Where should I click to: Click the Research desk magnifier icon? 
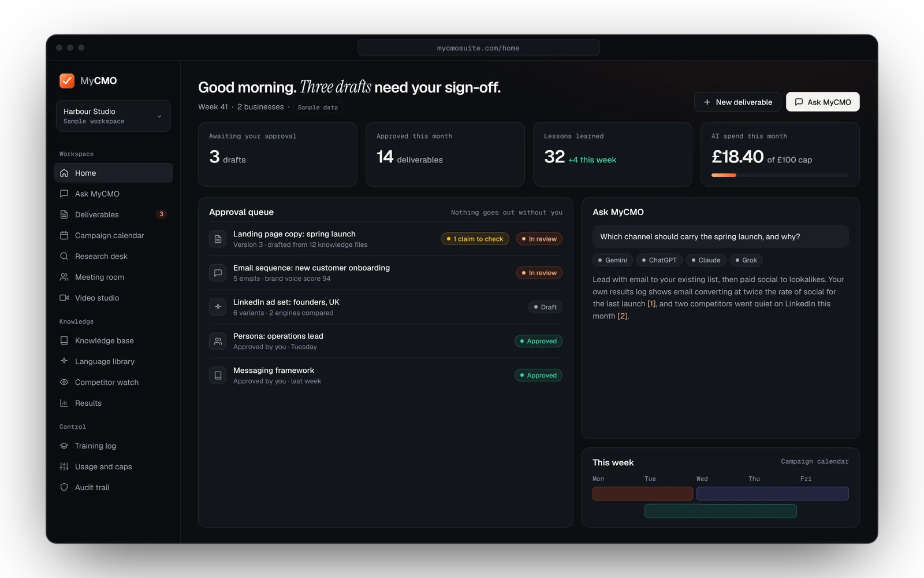[64, 256]
